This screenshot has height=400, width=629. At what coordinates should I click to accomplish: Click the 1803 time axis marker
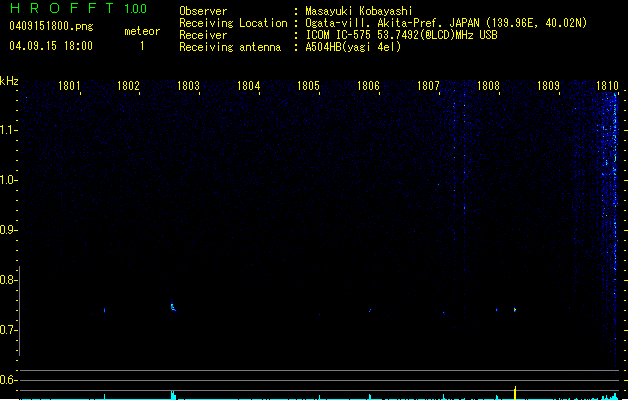point(188,86)
